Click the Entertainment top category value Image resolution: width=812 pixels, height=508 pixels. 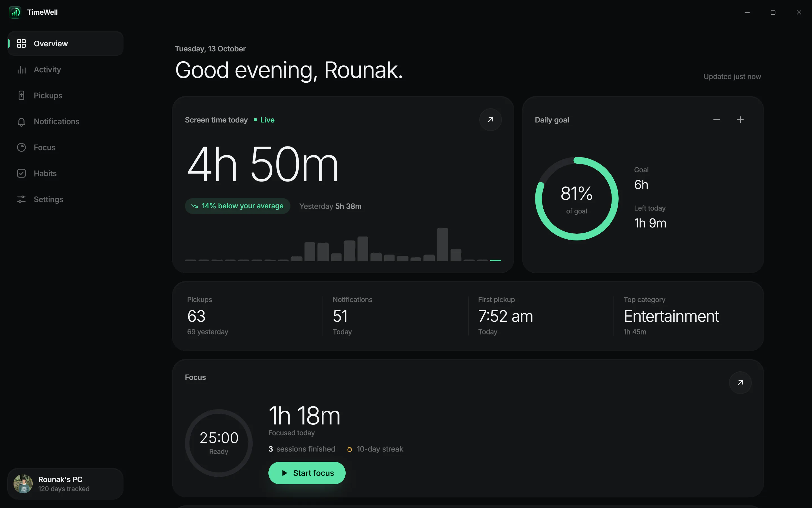pyautogui.click(x=671, y=316)
